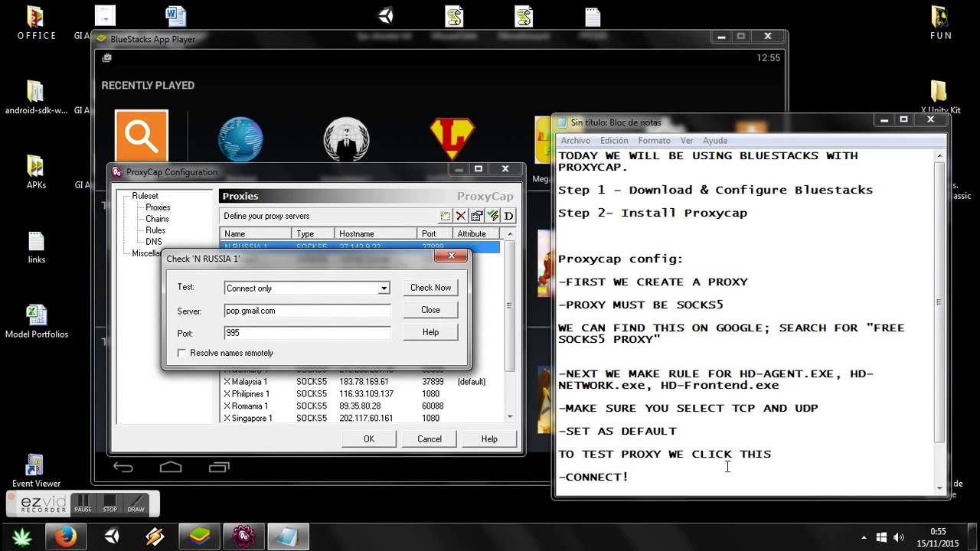Click the Notepad vertical scrollbar thumb

[x=940, y=303]
